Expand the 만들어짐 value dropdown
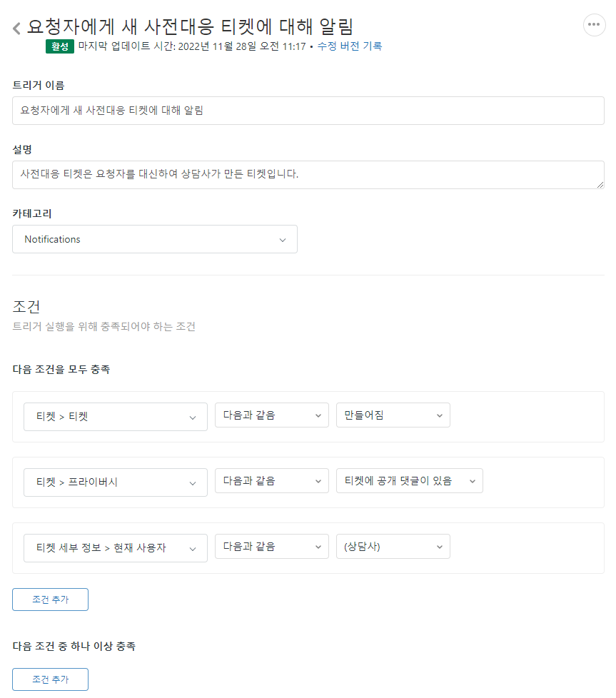This screenshot has height=698, width=616. click(393, 415)
